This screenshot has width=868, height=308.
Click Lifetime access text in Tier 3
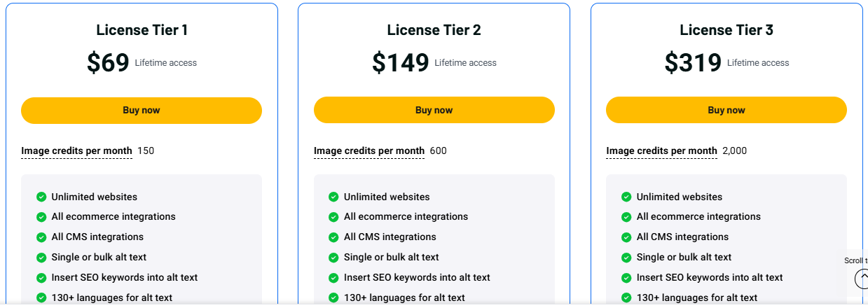(758, 63)
